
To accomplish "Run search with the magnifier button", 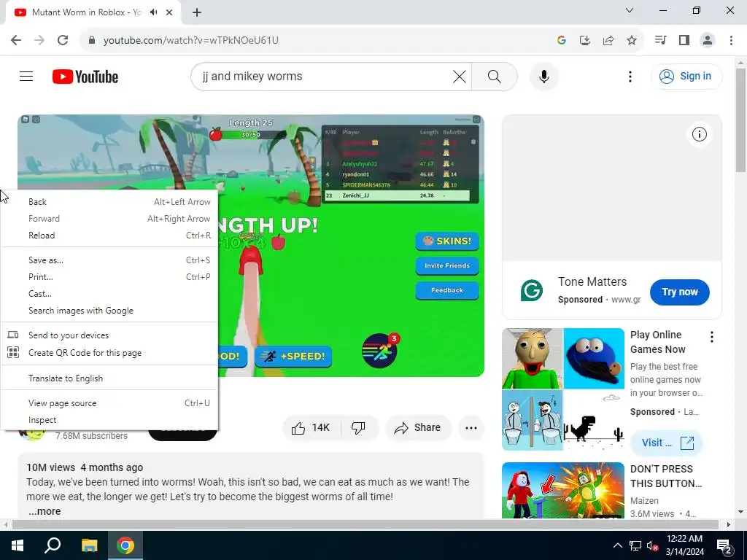I will (495, 77).
